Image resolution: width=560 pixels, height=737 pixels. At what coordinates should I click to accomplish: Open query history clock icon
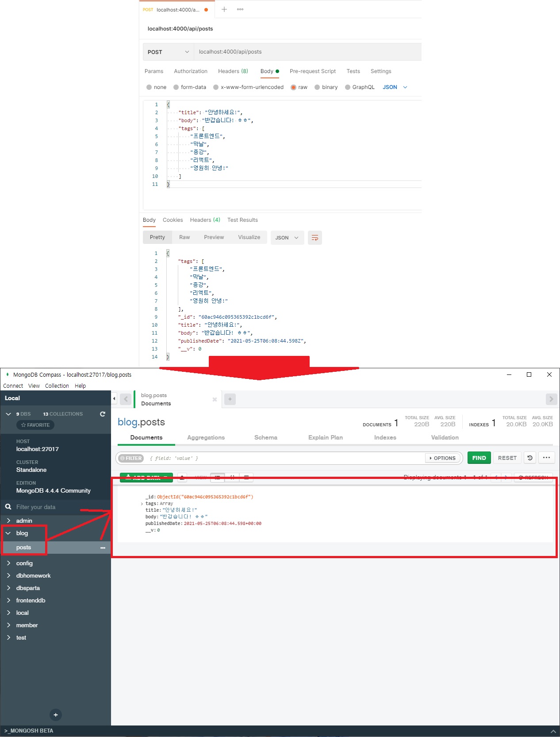coord(530,458)
